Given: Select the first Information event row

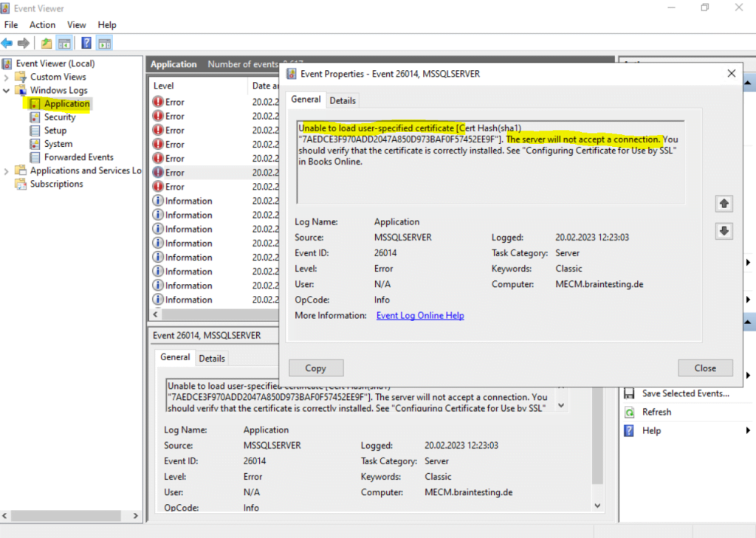Looking at the screenshot, I should 215,201.
